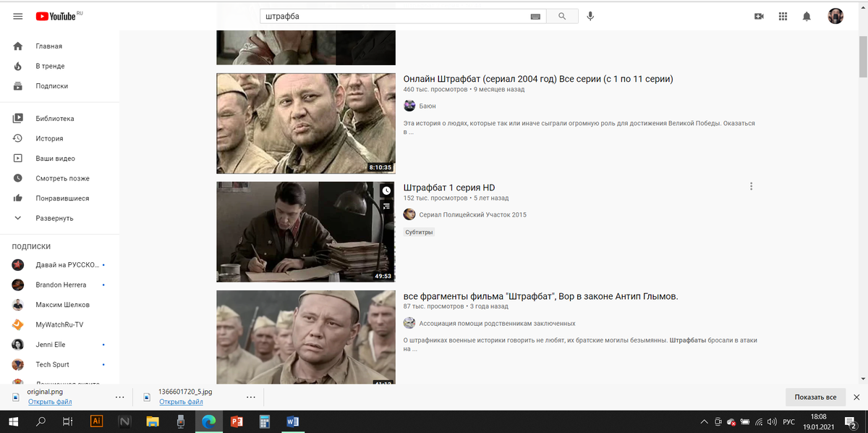
Task: Launch Adobe Illustrator from taskbar
Action: coord(96,421)
